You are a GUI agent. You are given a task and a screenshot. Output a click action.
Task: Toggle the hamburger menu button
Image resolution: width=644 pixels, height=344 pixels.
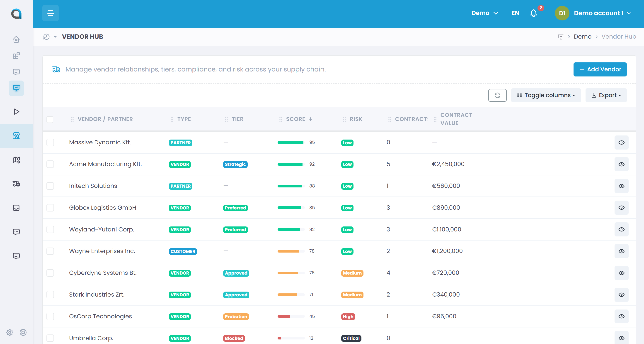51,13
